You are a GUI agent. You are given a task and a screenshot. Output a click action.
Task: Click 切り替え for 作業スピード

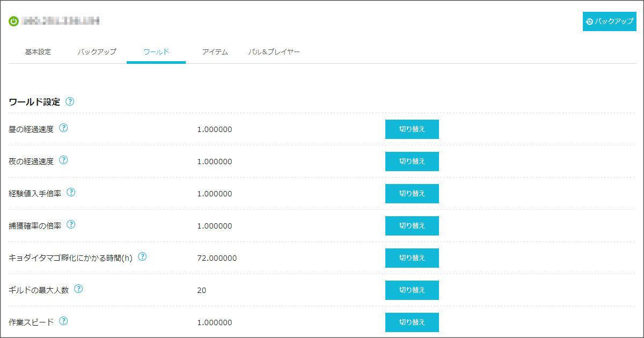click(x=412, y=322)
